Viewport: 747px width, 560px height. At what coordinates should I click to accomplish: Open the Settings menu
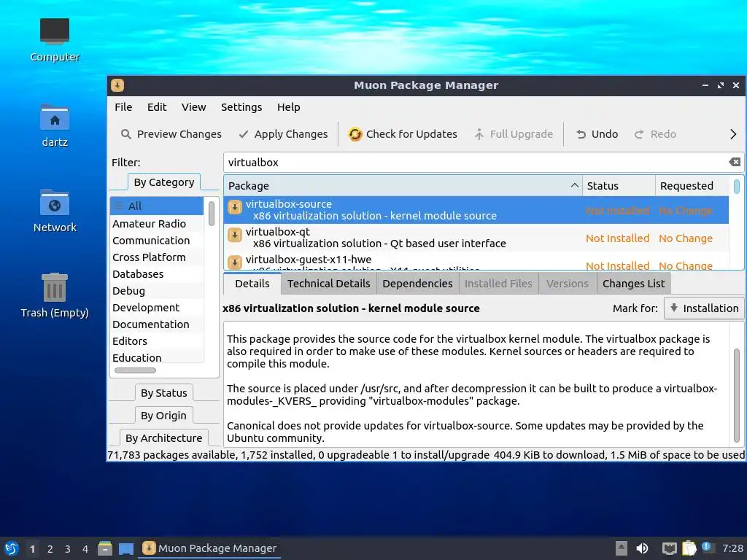tap(241, 107)
